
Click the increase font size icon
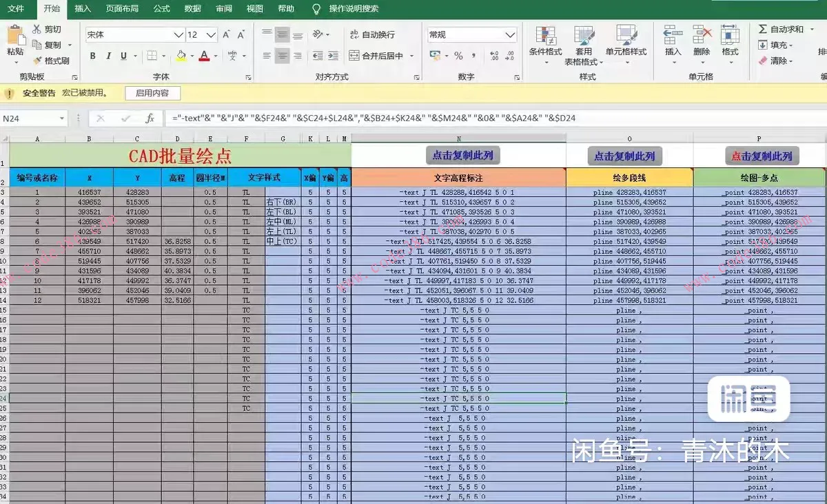(x=226, y=34)
